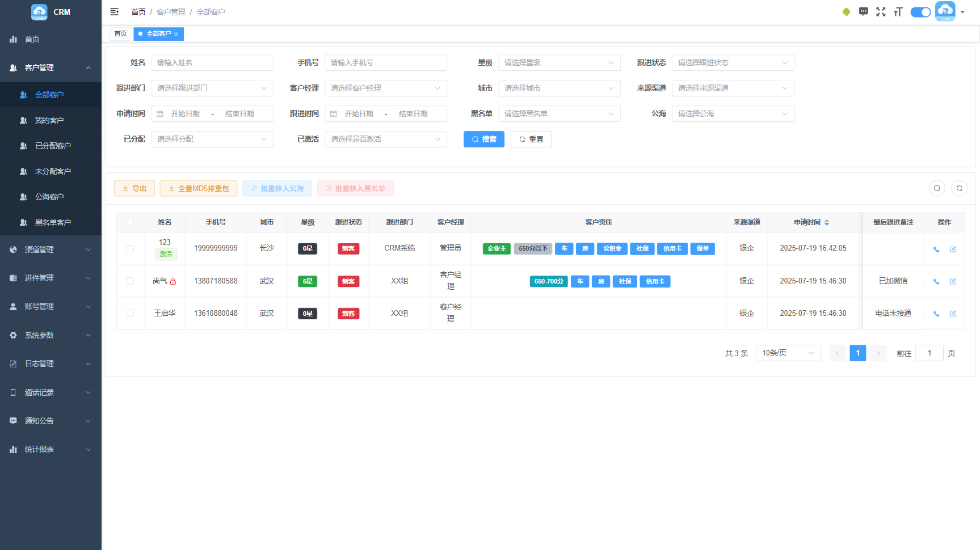Open the 星级 star level dropdown

tap(559, 63)
